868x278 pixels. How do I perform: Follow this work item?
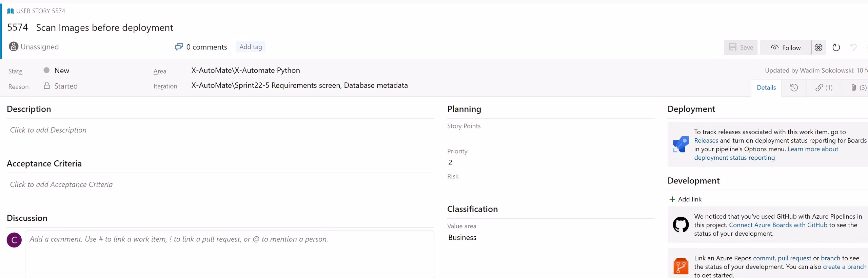click(786, 47)
